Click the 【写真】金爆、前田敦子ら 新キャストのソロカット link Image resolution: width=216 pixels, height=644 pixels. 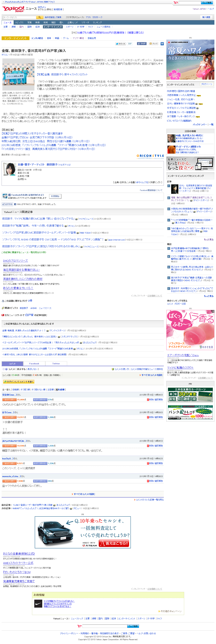(62, 74)
